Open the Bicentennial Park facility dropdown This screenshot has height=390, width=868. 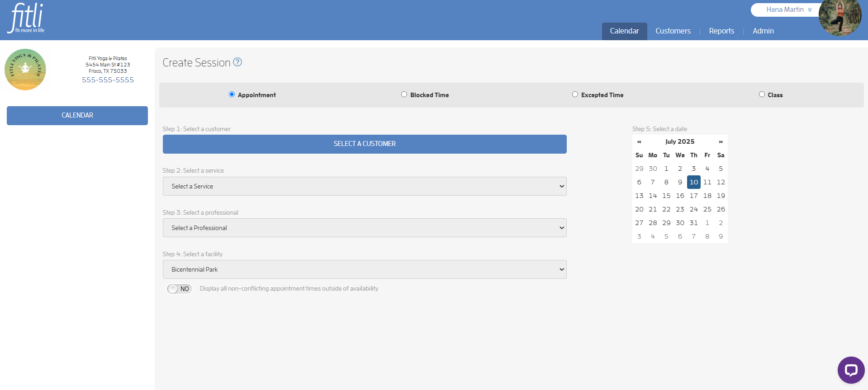pyautogui.click(x=365, y=269)
